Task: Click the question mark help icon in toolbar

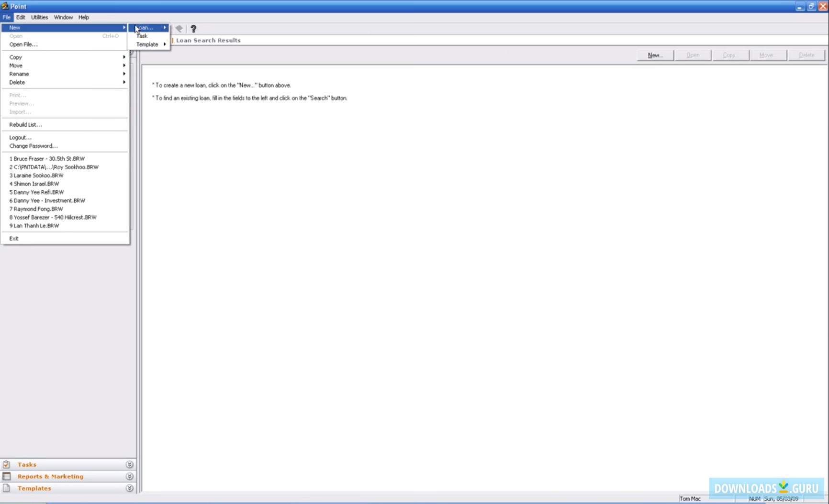Action: [x=193, y=29]
